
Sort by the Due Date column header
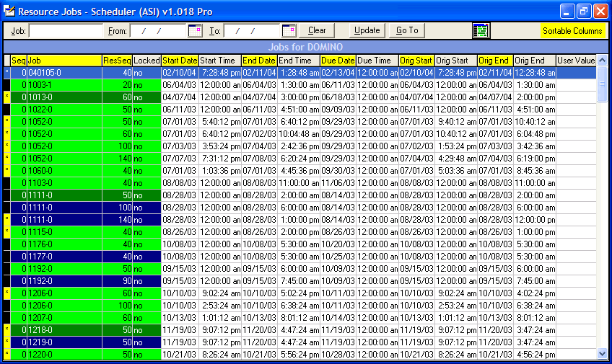pyautogui.click(x=338, y=61)
